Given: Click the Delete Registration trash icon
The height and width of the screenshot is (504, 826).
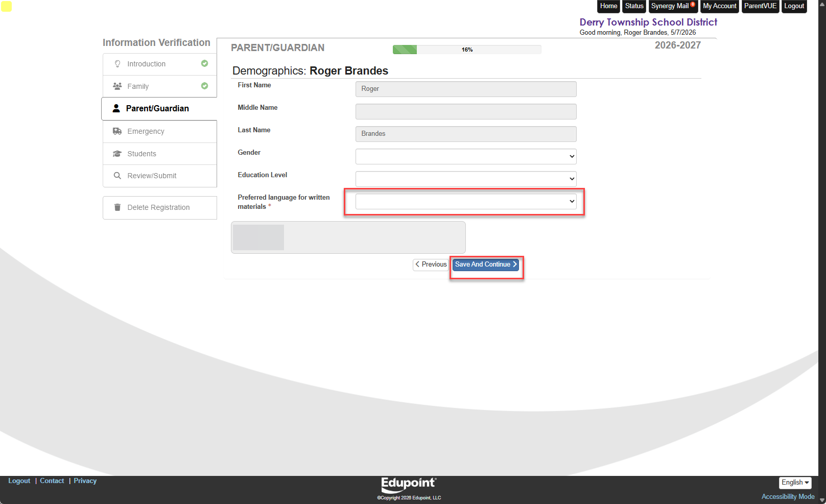Looking at the screenshot, I should coord(117,207).
